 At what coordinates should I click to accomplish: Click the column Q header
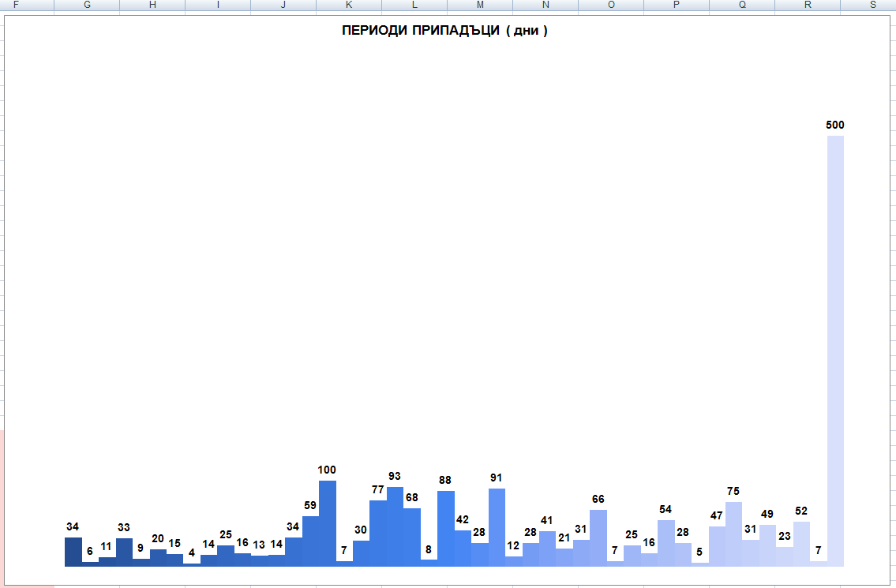coord(742,5)
